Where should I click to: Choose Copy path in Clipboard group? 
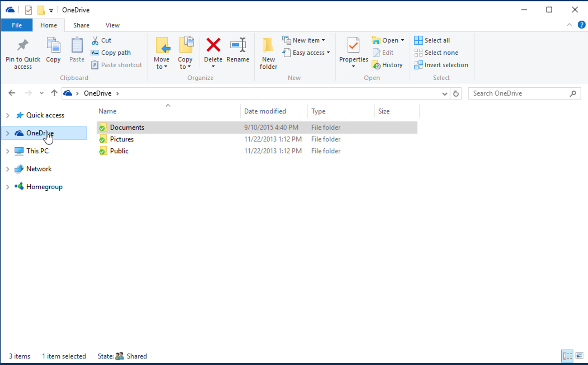[111, 53]
